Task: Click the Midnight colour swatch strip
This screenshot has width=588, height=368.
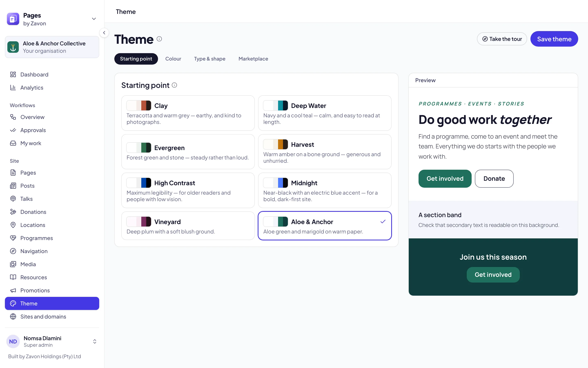Action: point(276,183)
